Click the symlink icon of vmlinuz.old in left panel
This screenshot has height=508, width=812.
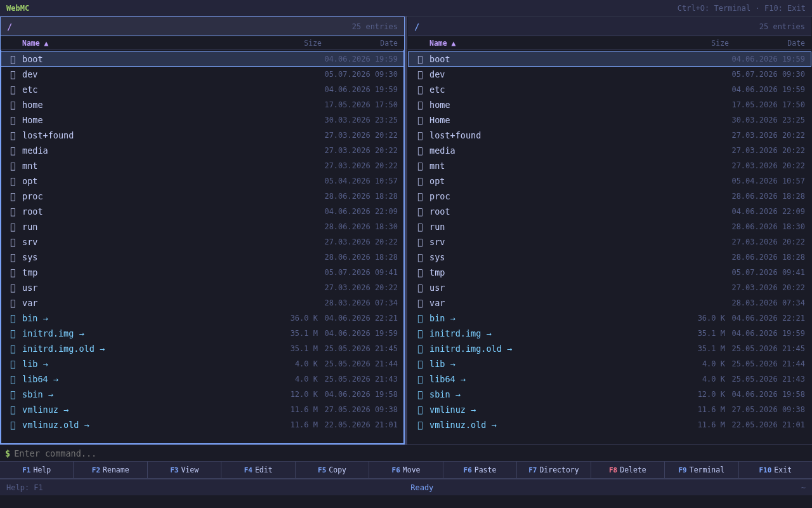tap(13, 425)
